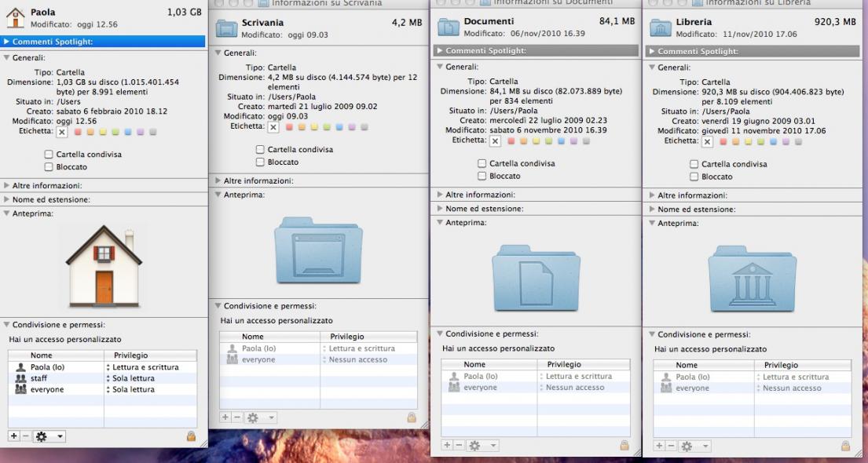Clear label with X in Libreria Etichetta row
Screen dimensions: 868x463
click(708, 141)
